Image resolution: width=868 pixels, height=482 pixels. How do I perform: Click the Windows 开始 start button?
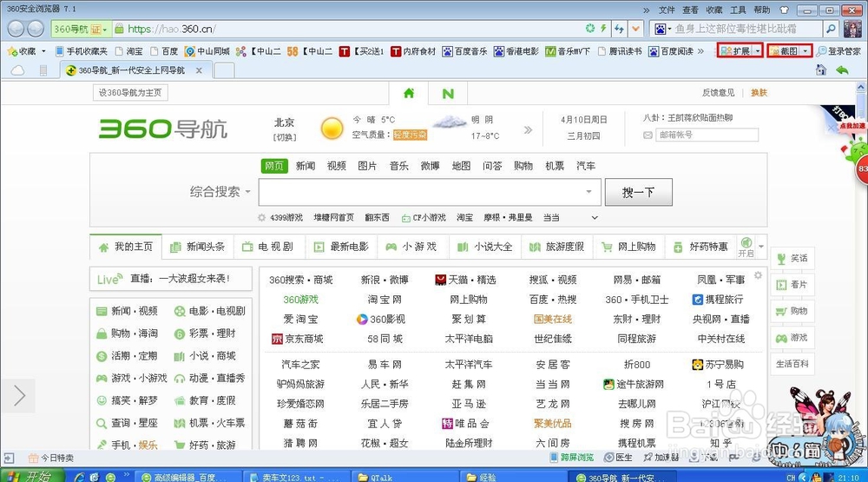32,476
